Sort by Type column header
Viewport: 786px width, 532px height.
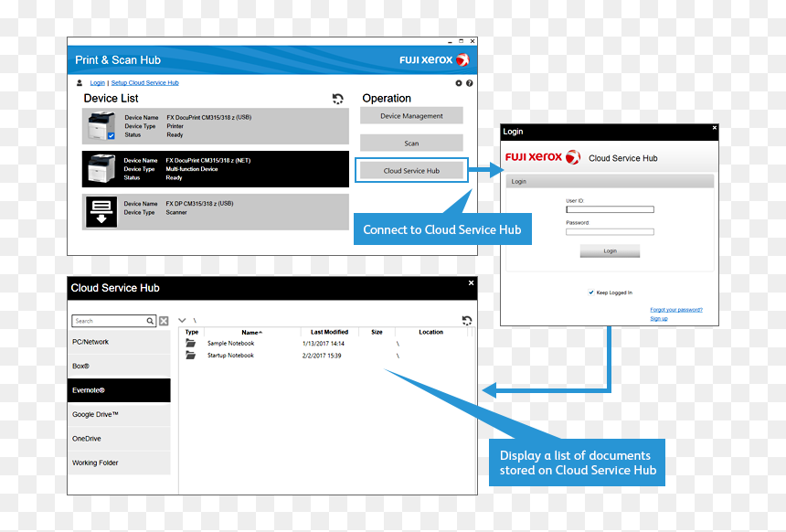pos(192,332)
